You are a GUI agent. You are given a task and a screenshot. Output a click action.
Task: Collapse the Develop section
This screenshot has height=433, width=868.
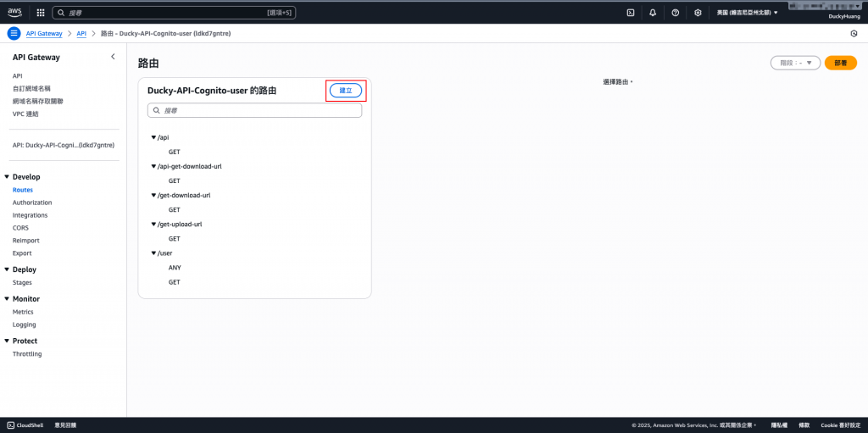coord(7,177)
